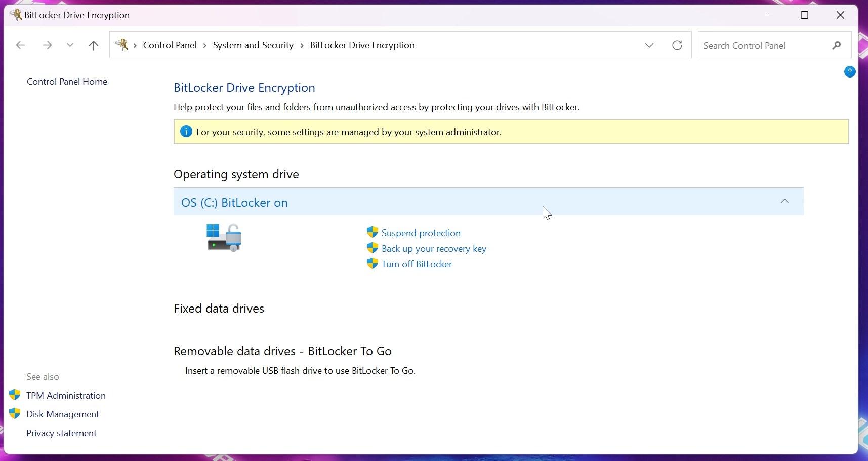Click OS (C:) BitLocker on header
This screenshot has width=868, height=461.
pos(234,203)
